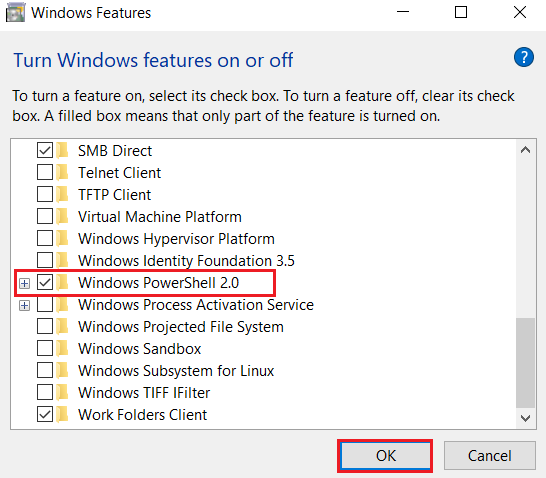Select the "Virtual Machine Platform" entry

160,217
